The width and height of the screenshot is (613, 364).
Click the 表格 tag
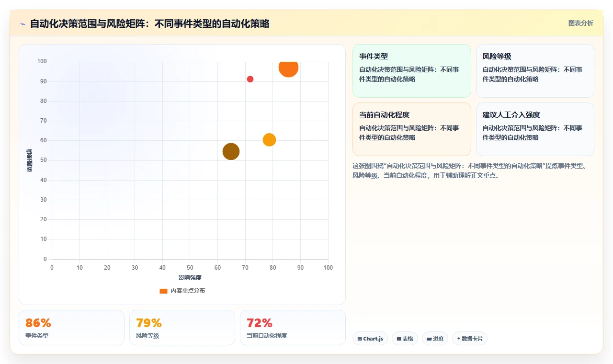tap(405, 339)
